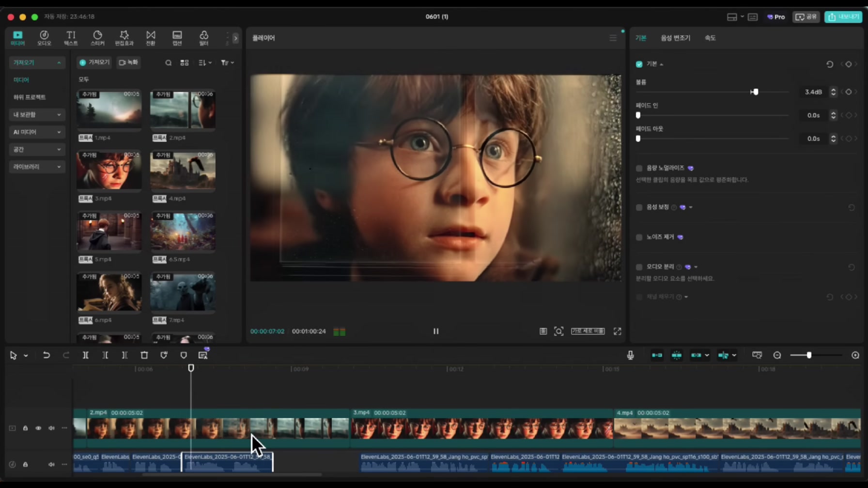Click the 가져오기 import button
Viewport: 868px width, 488px height.
coord(94,63)
